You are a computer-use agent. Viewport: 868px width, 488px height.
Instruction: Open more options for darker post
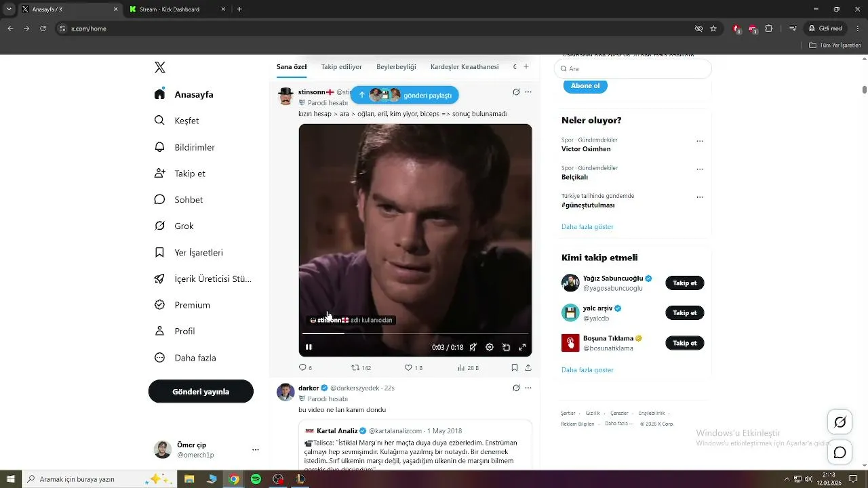click(x=528, y=388)
